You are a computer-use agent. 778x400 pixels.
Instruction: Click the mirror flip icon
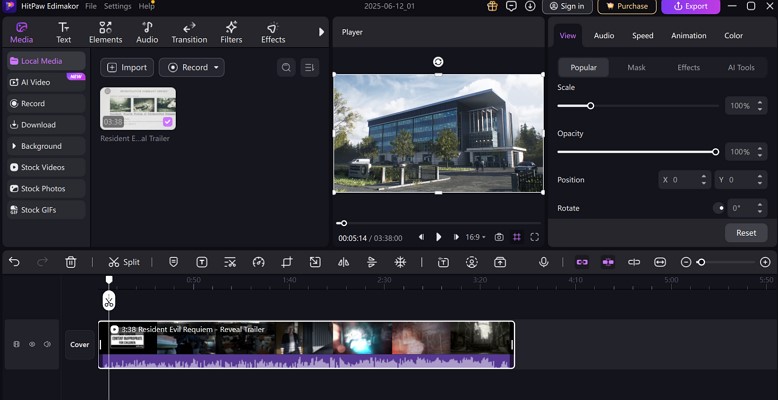click(343, 262)
